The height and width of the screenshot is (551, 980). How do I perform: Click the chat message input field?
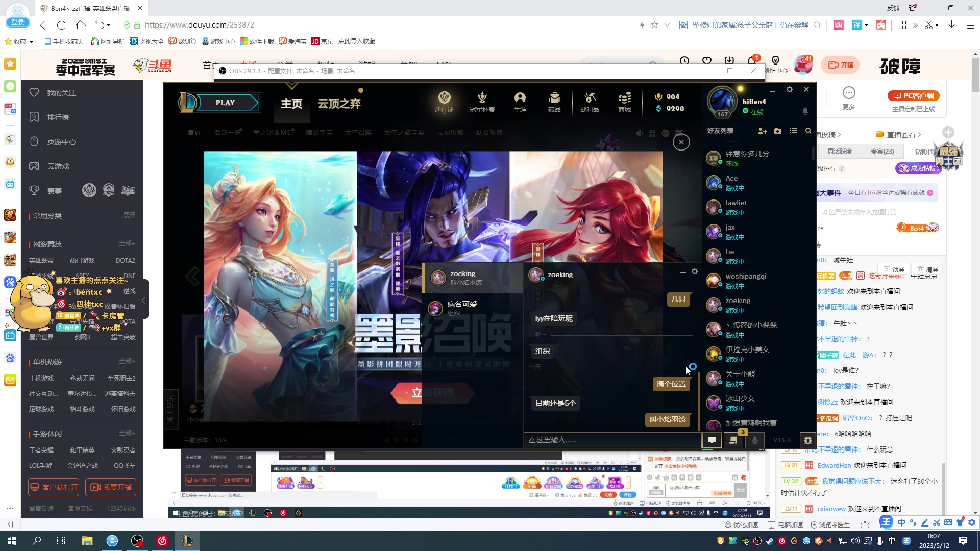[x=612, y=440]
